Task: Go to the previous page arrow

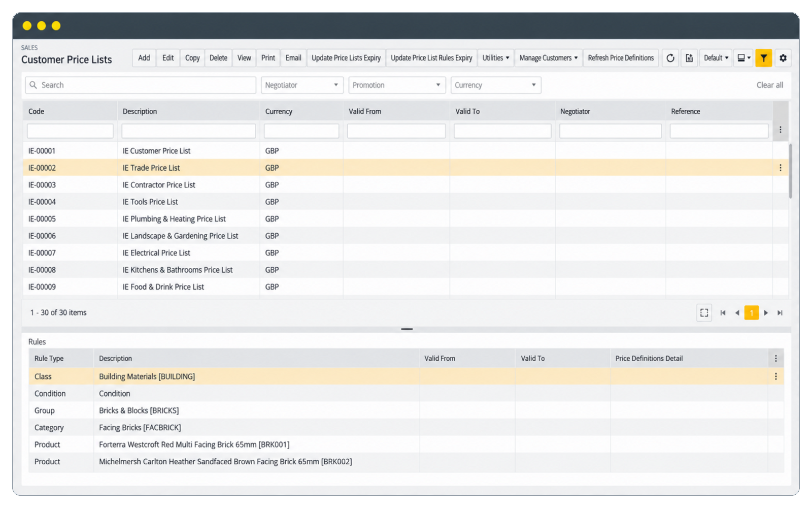Action: pos(737,313)
